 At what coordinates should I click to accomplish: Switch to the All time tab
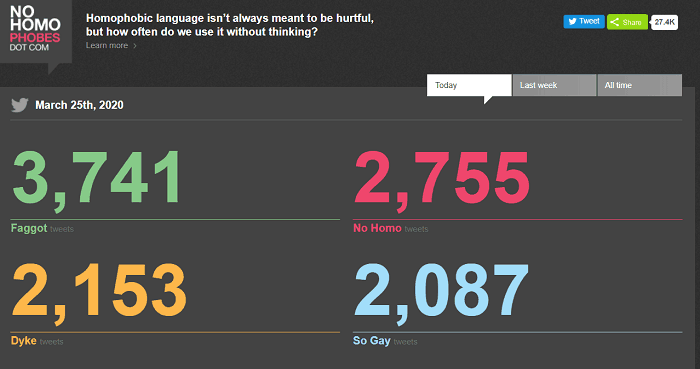[639, 85]
